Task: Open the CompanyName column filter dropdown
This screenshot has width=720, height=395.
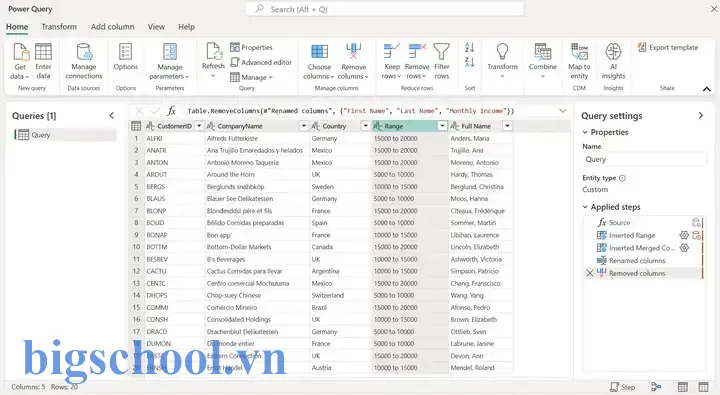Action: 304,126
